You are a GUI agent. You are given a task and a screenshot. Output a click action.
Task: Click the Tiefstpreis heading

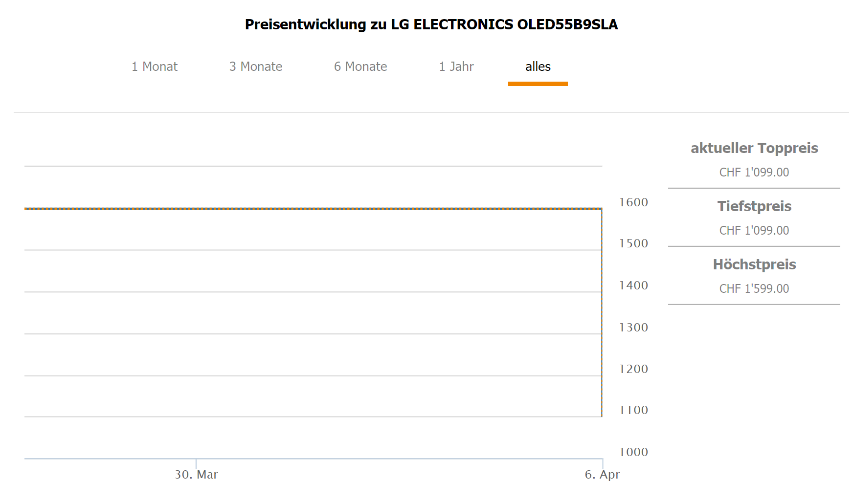pyautogui.click(x=754, y=206)
